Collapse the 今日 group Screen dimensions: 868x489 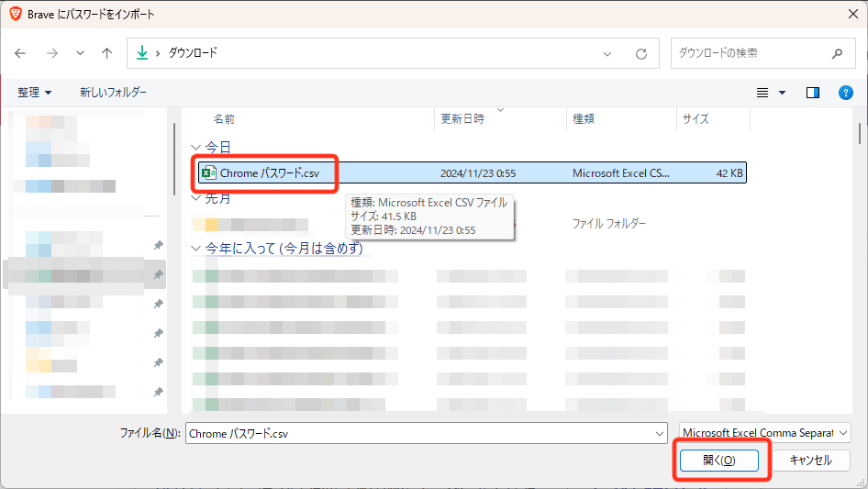[195, 148]
